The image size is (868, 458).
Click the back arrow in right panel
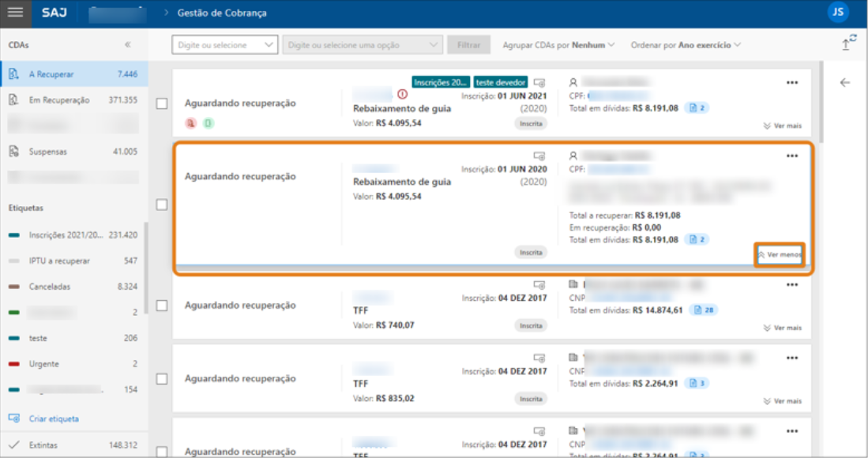tap(845, 82)
